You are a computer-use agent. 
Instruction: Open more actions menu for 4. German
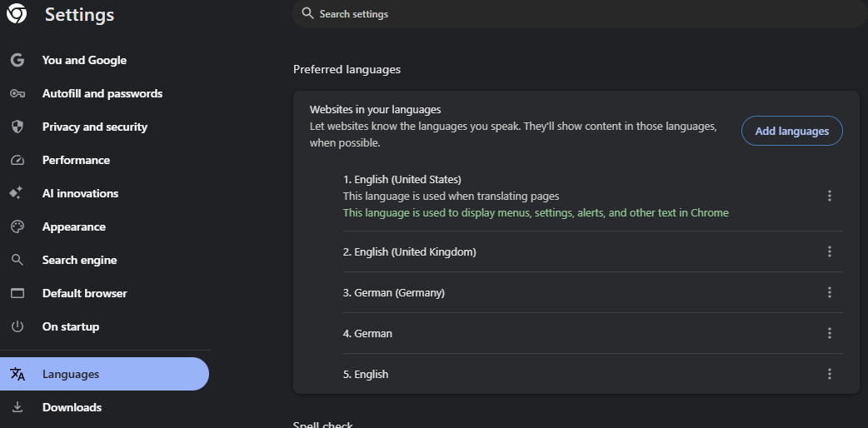click(829, 333)
